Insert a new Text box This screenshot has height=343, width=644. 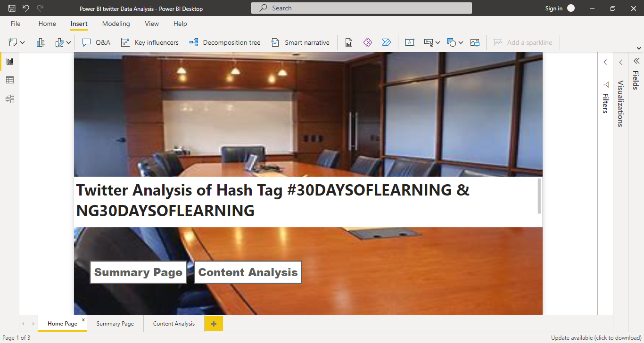[x=410, y=42]
